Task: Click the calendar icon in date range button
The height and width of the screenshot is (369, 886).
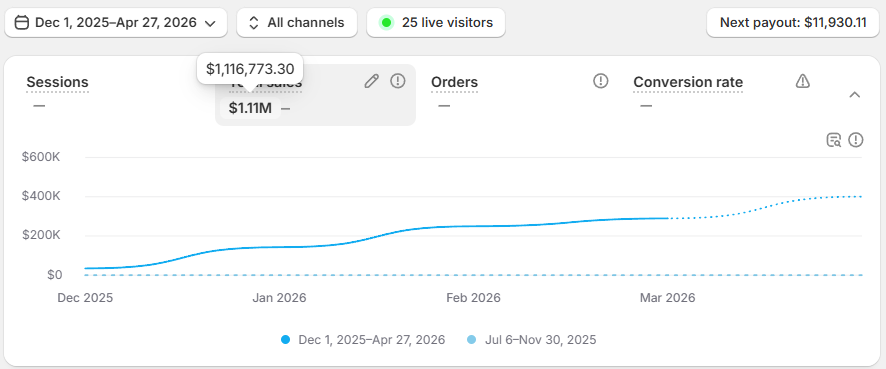Action: pos(21,23)
